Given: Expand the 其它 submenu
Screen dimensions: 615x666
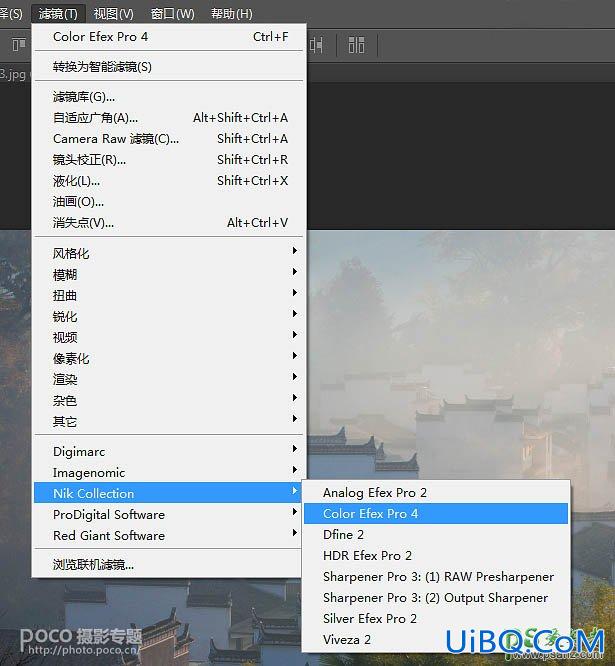Looking at the screenshot, I should pyautogui.click(x=169, y=421).
